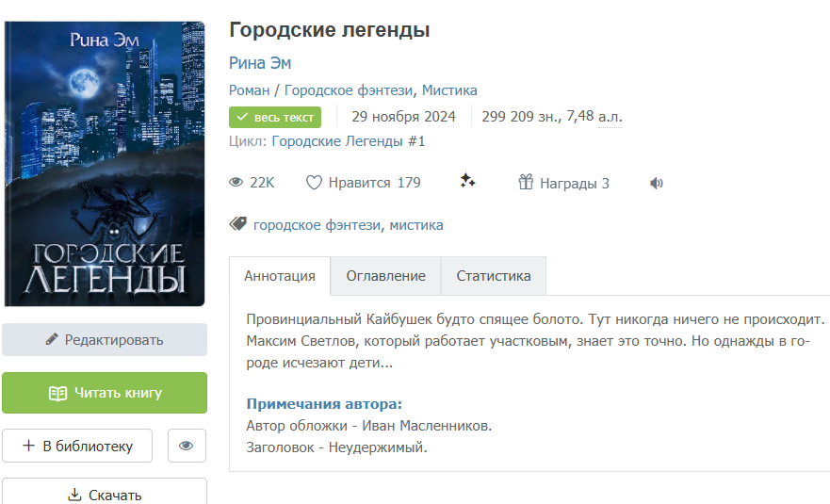Download the book with Скачать button
Screen dimensions: 830x504
(105, 495)
